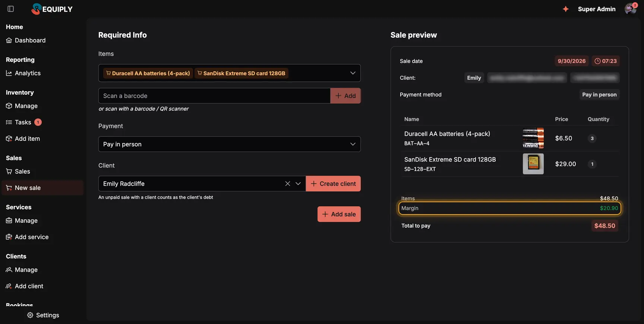This screenshot has width=644, height=324.
Task: Click the Scan a barcode field
Action: pos(214,96)
